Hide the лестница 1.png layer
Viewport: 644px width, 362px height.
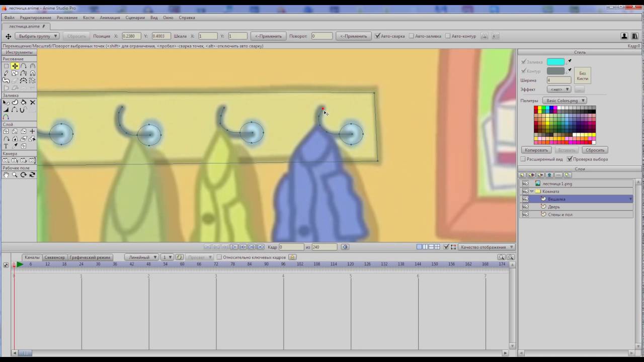click(x=525, y=184)
